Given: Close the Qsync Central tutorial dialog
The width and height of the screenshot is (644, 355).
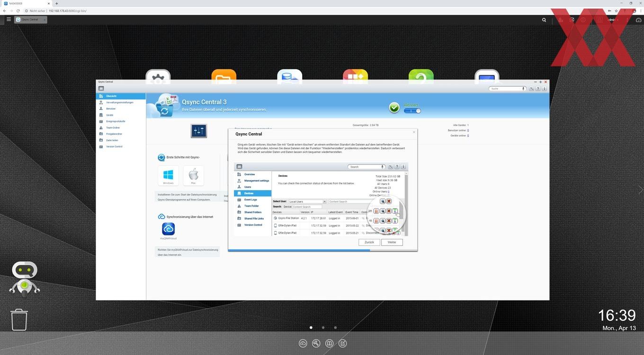Looking at the screenshot, I should [x=414, y=132].
